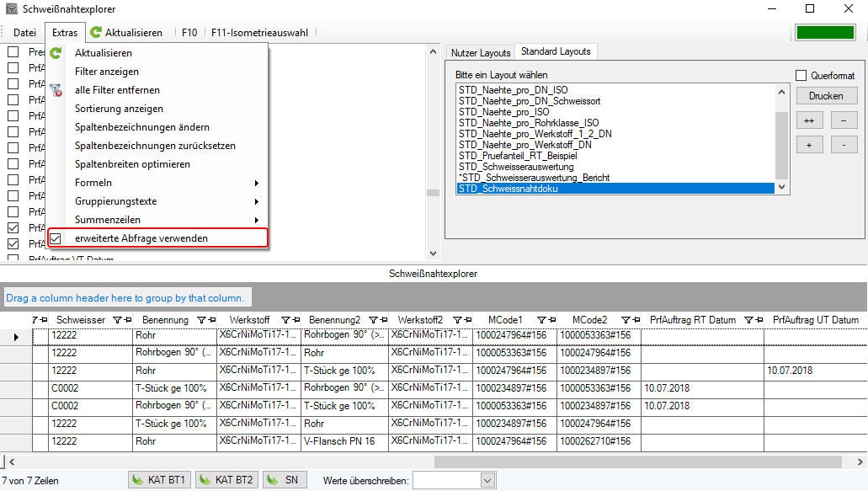Select STD_Pruefanteil_RT_Beispiel in the layout list
The height and width of the screenshot is (491, 868).
pos(518,156)
